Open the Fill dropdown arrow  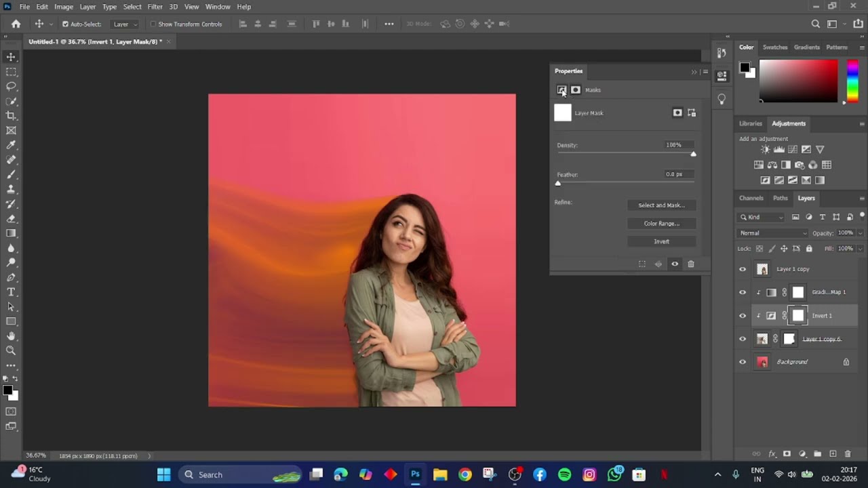(860, 249)
